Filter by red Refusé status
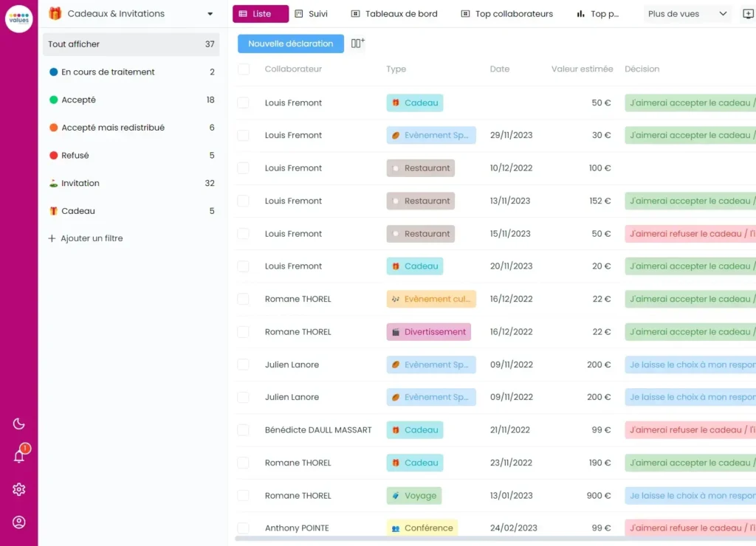756x546 pixels. click(75, 156)
